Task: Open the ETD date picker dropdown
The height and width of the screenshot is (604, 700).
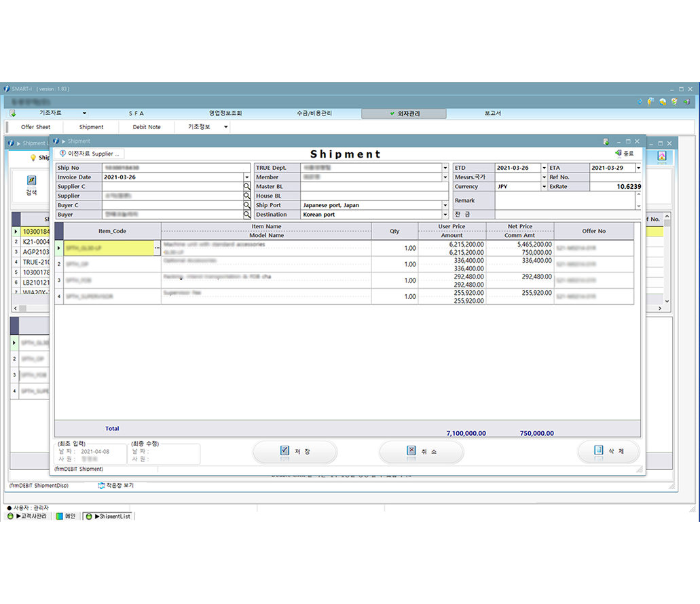Action: point(544,168)
